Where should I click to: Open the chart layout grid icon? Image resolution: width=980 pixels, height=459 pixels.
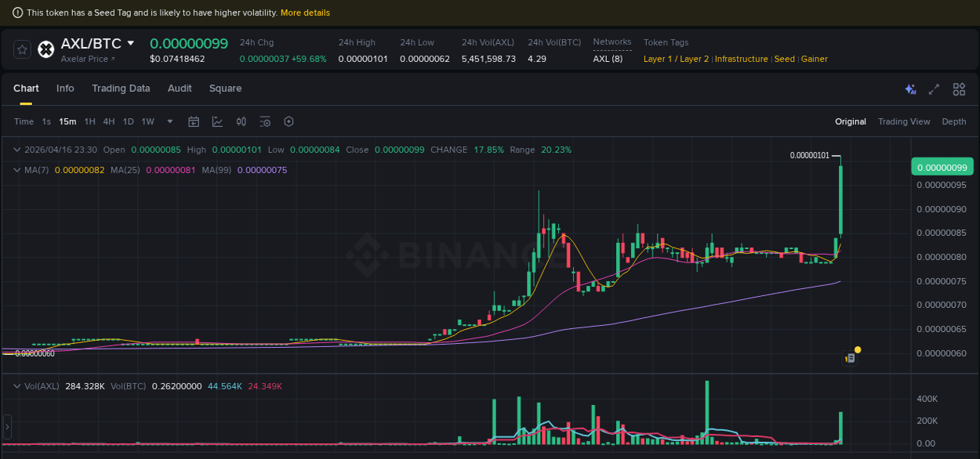pyautogui.click(x=959, y=89)
